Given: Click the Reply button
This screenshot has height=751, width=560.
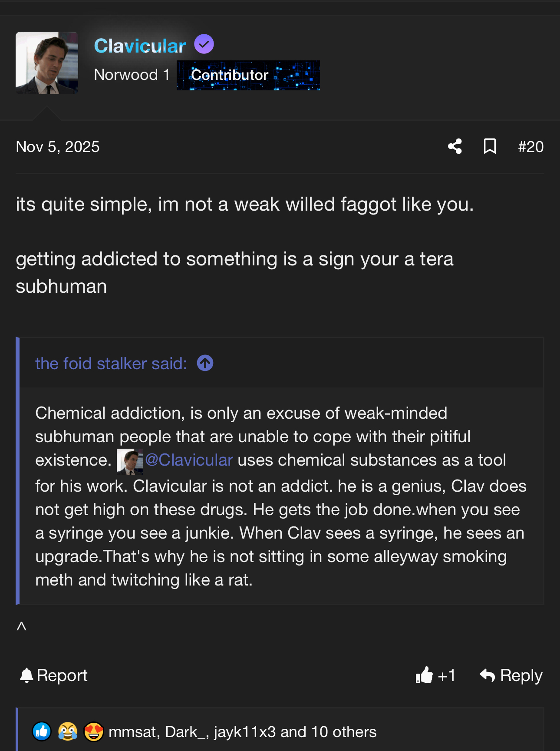Looking at the screenshot, I should (x=511, y=675).
